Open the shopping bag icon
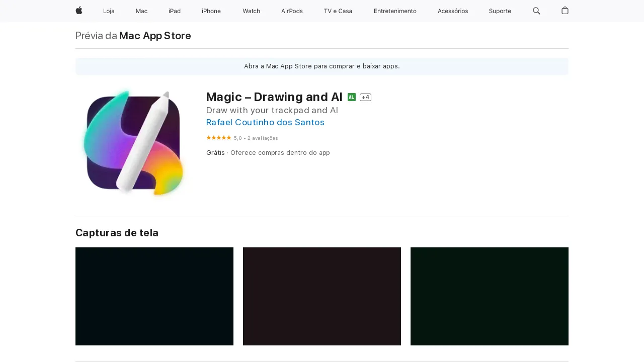 [565, 11]
